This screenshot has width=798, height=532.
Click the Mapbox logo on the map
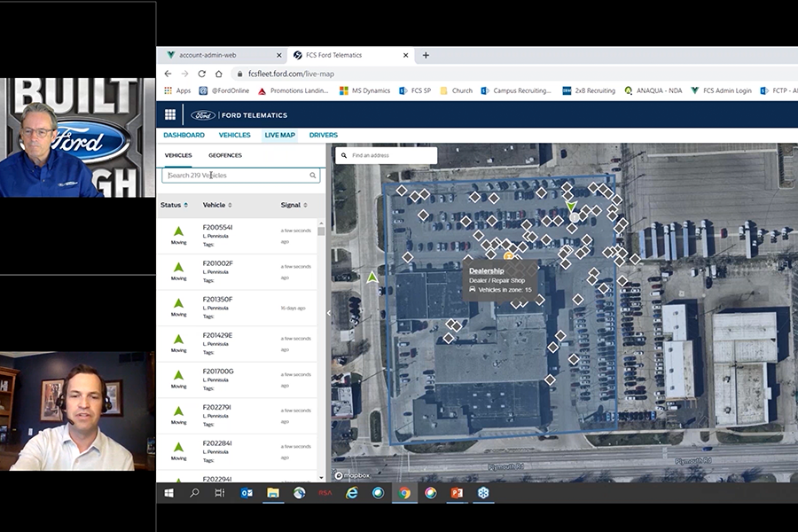[x=352, y=475]
